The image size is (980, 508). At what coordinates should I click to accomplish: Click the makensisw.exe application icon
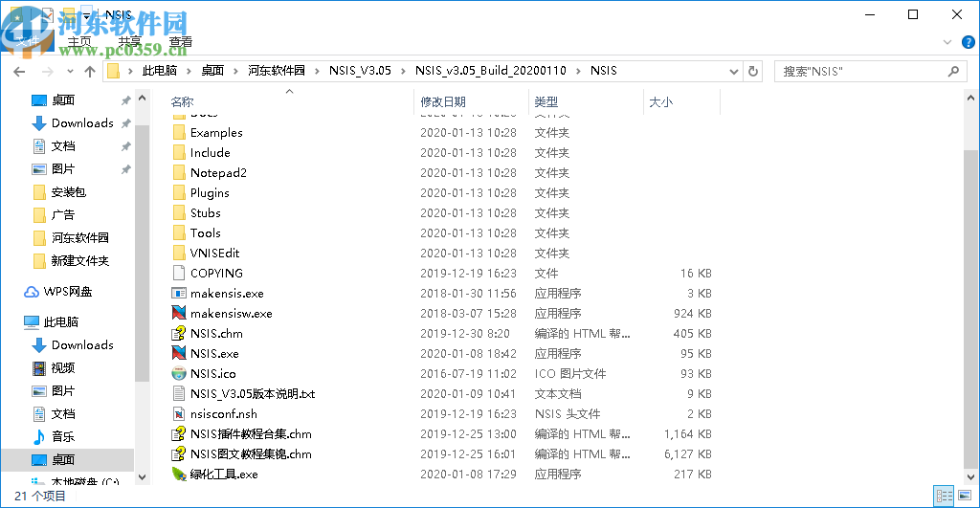click(x=179, y=313)
